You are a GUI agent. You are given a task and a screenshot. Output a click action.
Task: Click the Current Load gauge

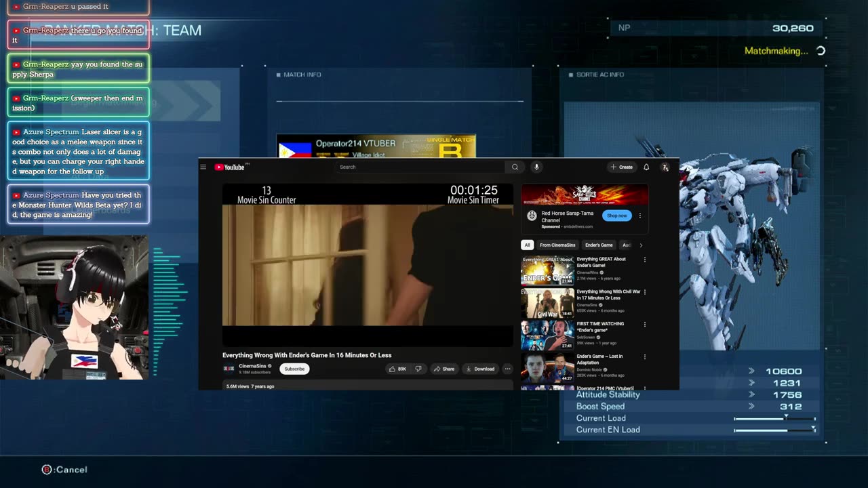tap(774, 418)
